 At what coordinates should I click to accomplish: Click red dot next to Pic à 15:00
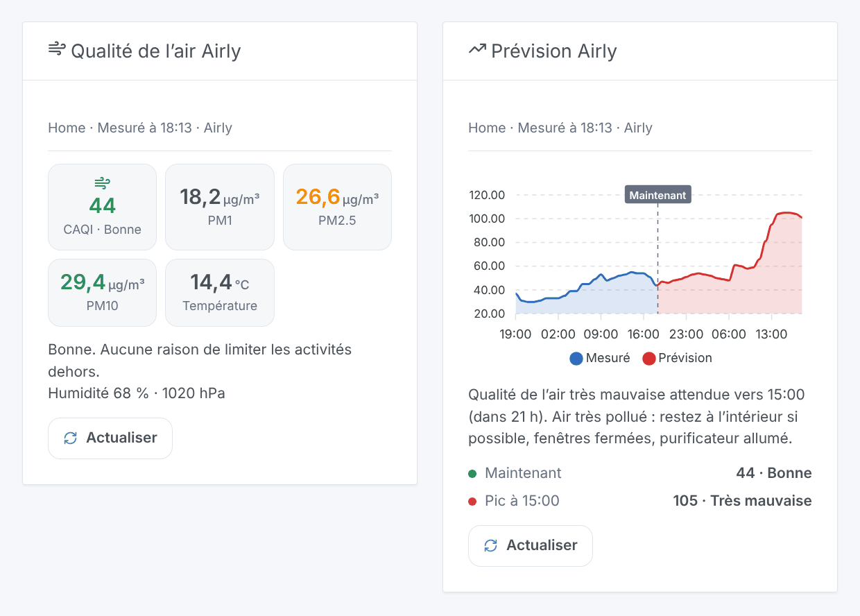pos(472,502)
